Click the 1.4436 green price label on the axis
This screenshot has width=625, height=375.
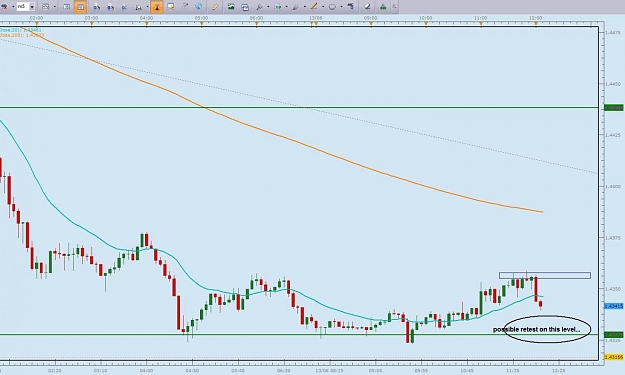[613, 108]
